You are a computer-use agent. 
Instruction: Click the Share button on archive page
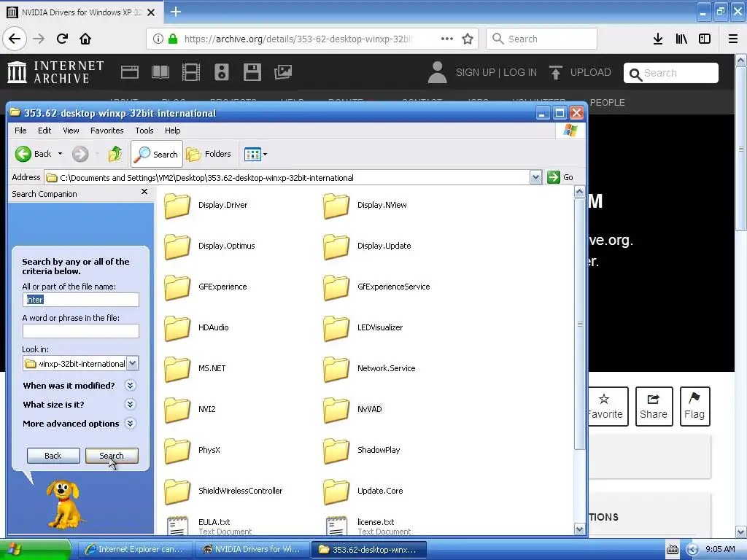(654, 406)
